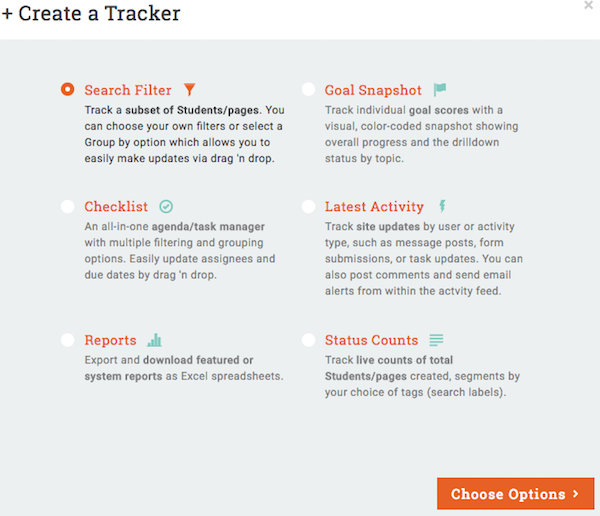Pick the Latest Activity radio button
The height and width of the screenshot is (516, 600).
pos(307,207)
